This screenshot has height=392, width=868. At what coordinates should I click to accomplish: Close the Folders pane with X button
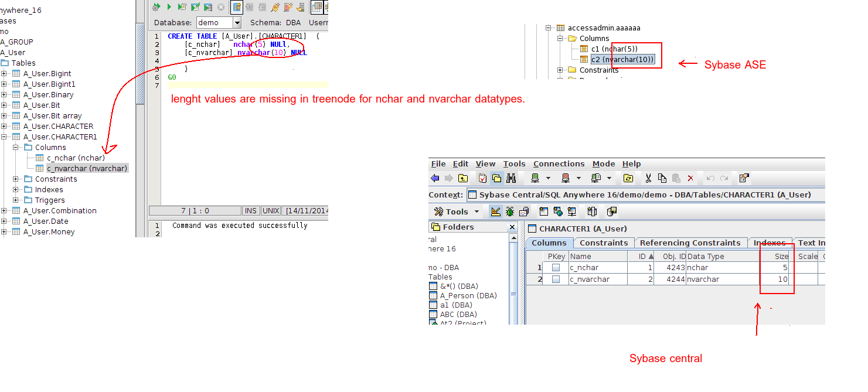(512, 227)
